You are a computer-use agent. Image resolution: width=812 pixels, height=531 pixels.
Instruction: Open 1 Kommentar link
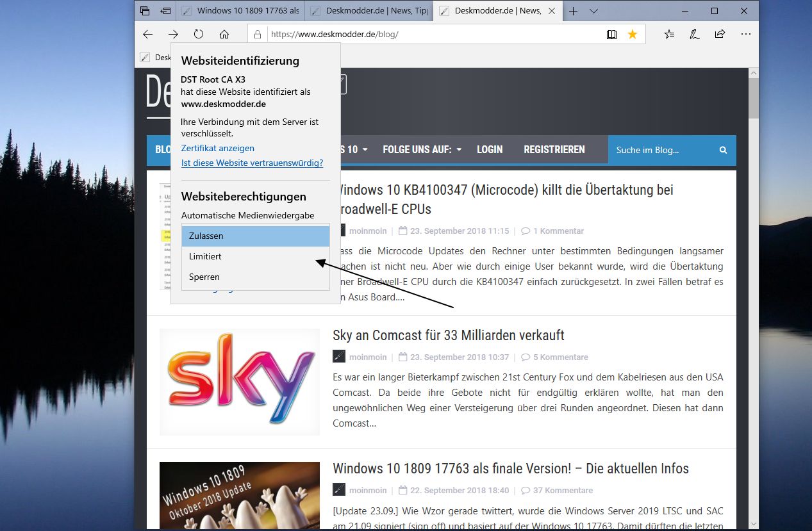[x=558, y=231]
